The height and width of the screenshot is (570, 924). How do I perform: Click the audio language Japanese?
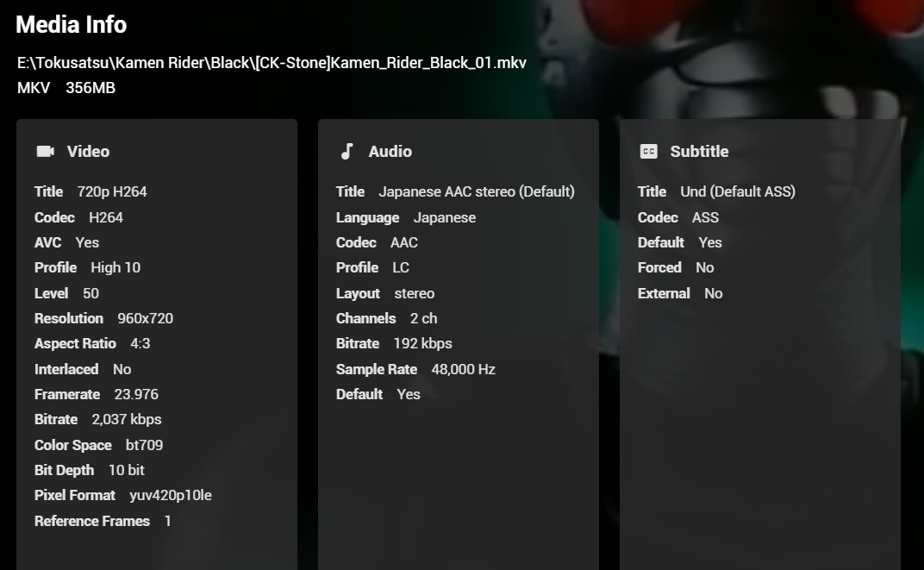point(445,217)
